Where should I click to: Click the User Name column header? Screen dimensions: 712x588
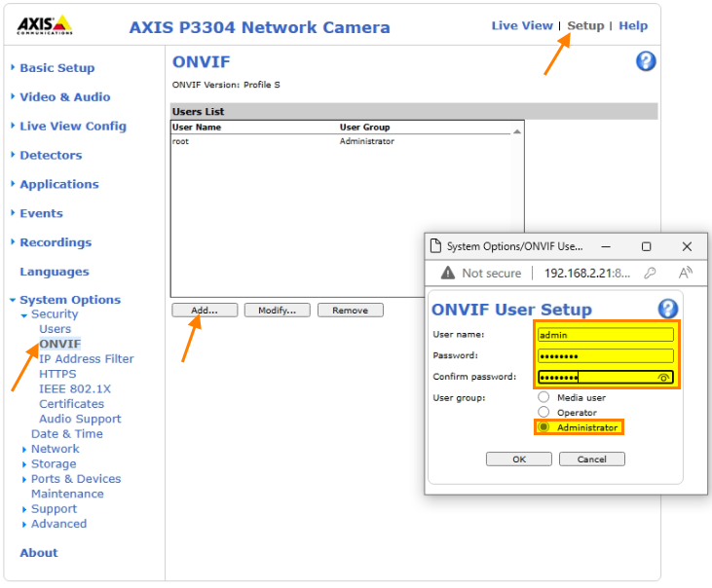point(197,127)
